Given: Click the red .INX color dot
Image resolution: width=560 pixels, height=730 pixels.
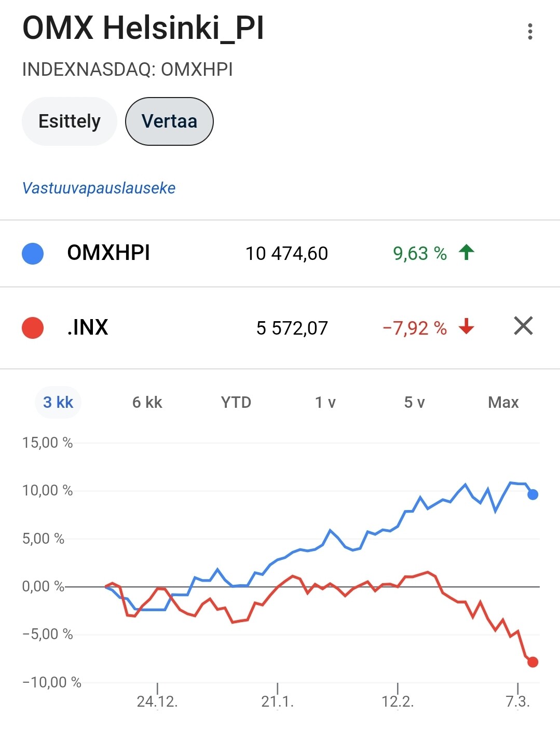Looking at the screenshot, I should click(x=33, y=328).
